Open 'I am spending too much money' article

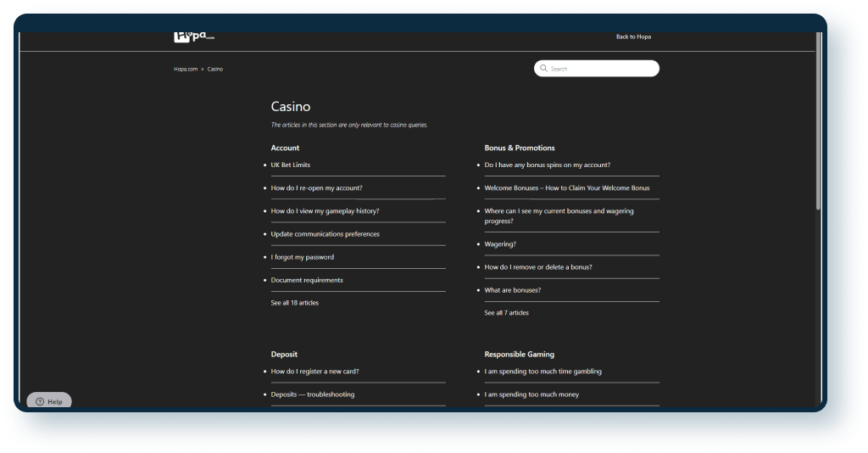click(x=531, y=394)
